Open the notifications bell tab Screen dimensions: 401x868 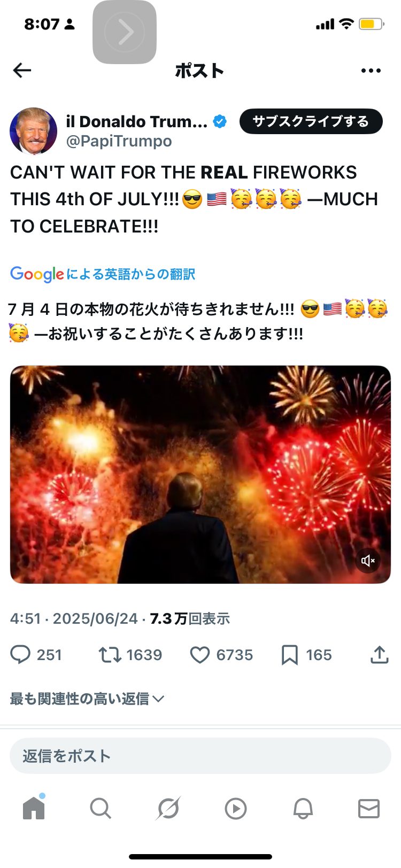(303, 809)
